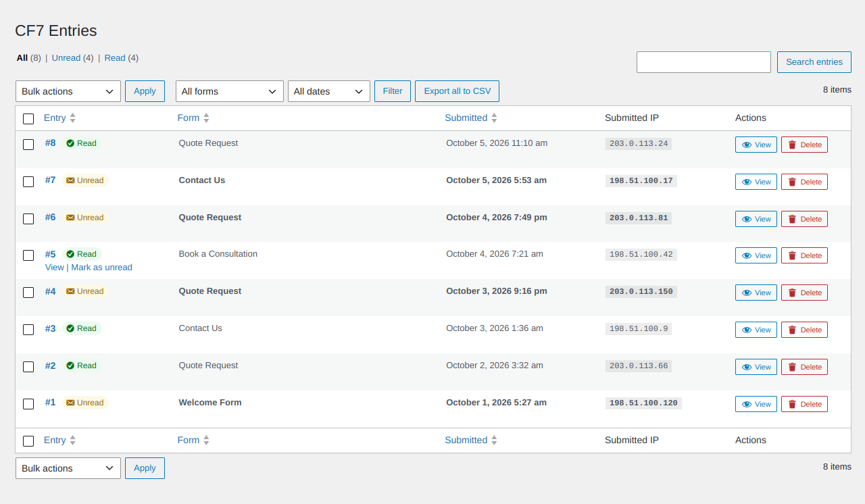Viewport: 865px width, 504px height.
Task: Click the Unread envelope badge on entry #7
Action: coord(85,180)
